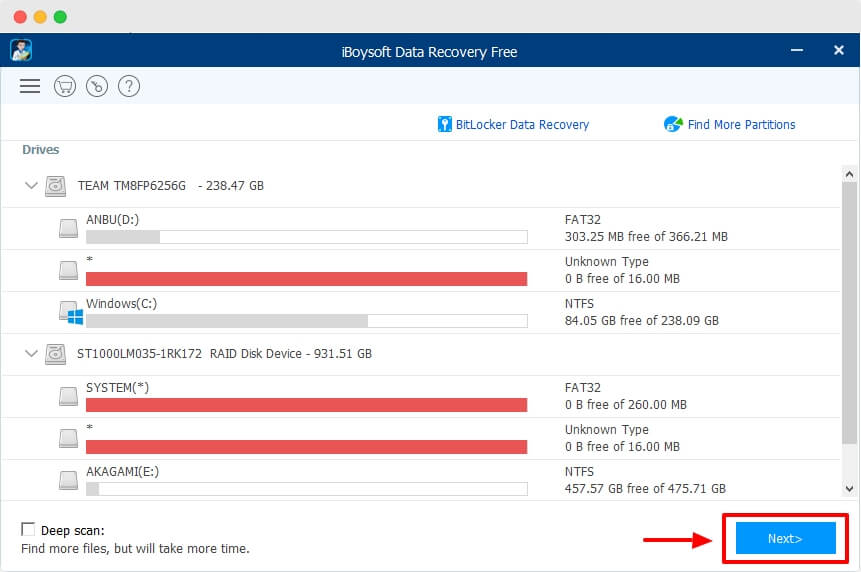Click the BitLocker Data Recovery key icon

(444, 124)
